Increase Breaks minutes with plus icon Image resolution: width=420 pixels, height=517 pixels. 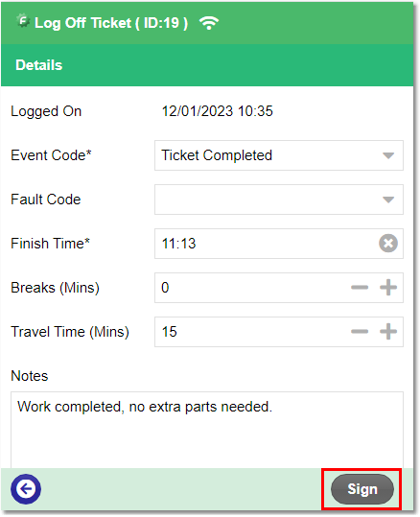coord(388,288)
